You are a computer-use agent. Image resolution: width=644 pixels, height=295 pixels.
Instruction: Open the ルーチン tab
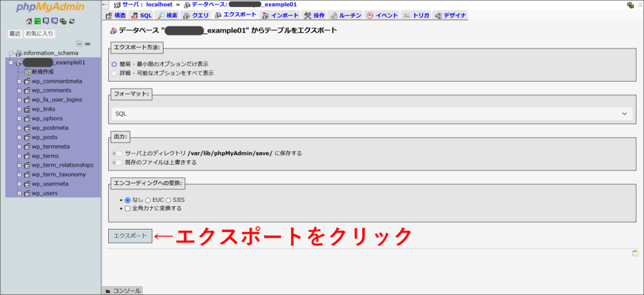345,16
